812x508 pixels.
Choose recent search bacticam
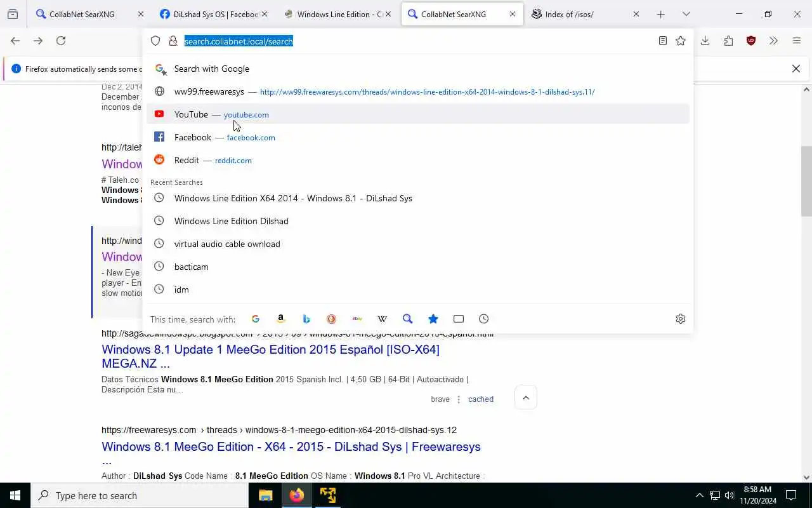pyautogui.click(x=417, y=267)
